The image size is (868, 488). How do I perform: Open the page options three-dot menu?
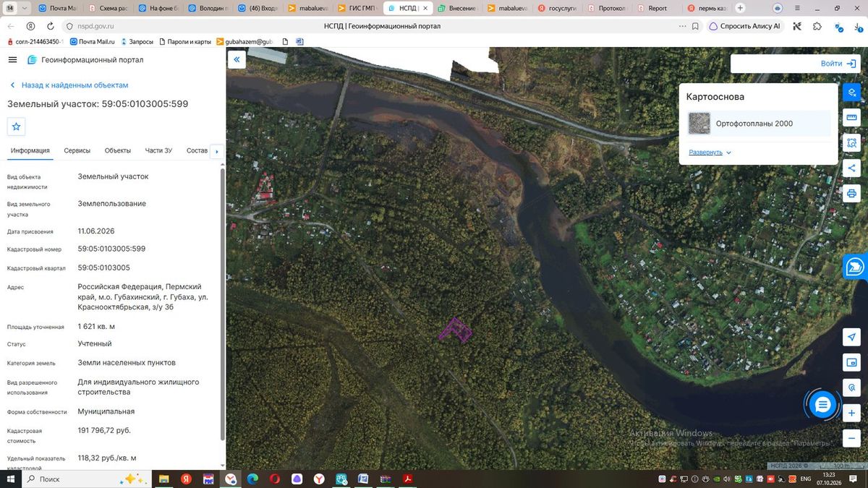tap(683, 26)
